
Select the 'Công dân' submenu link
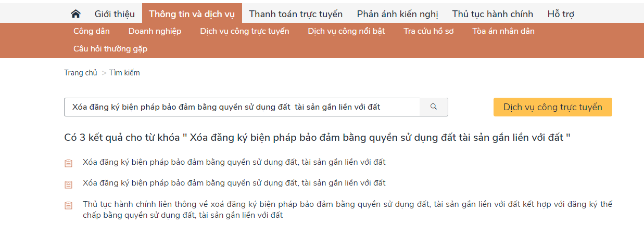tap(92, 31)
